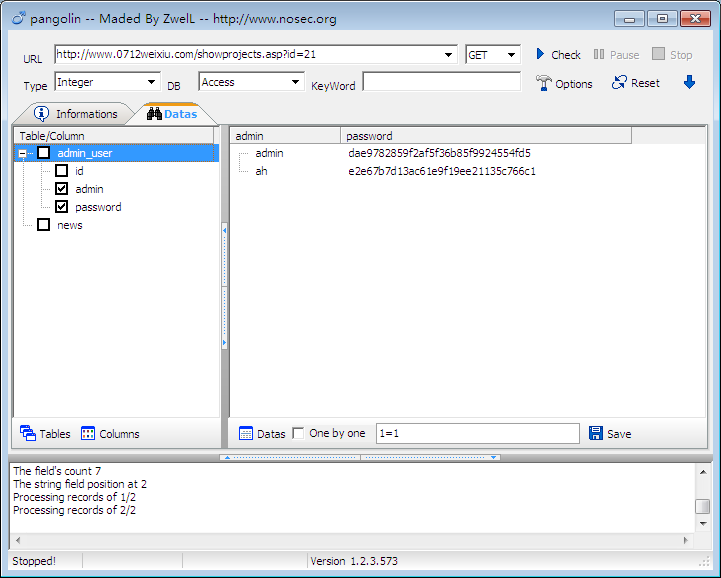Click the admin column header
This screenshot has height=578, width=721.
[285, 136]
